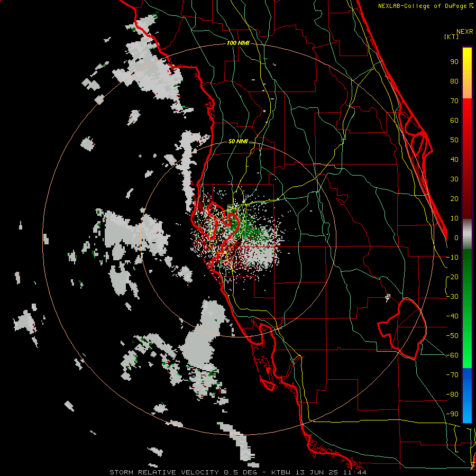Pick the blue bottom segment of color bar
Viewport: 476px width, 476px height.
coord(467,396)
